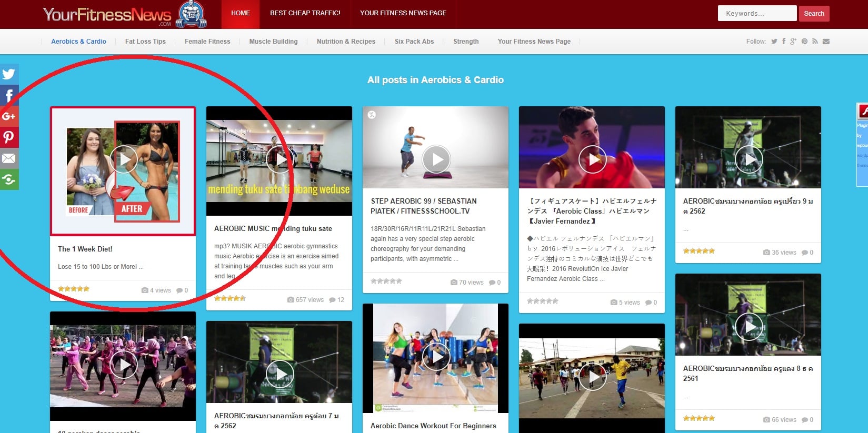The image size is (868, 433).
Task: Go to the HOME menu item
Action: (241, 13)
